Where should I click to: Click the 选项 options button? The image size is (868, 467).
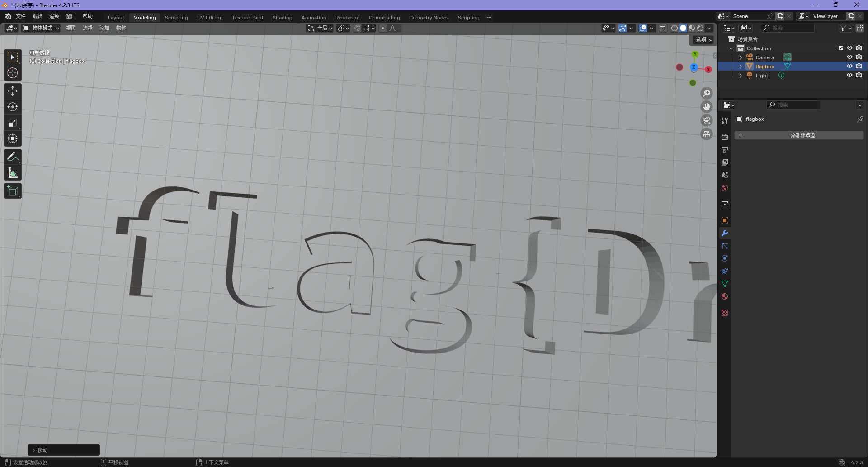coord(703,40)
